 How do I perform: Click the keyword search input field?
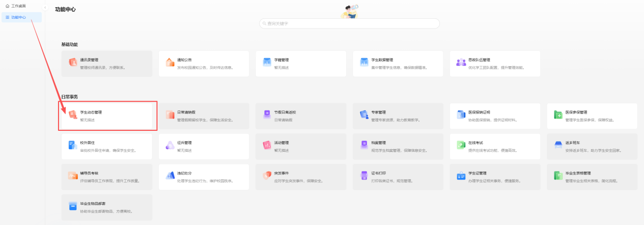coord(349,23)
